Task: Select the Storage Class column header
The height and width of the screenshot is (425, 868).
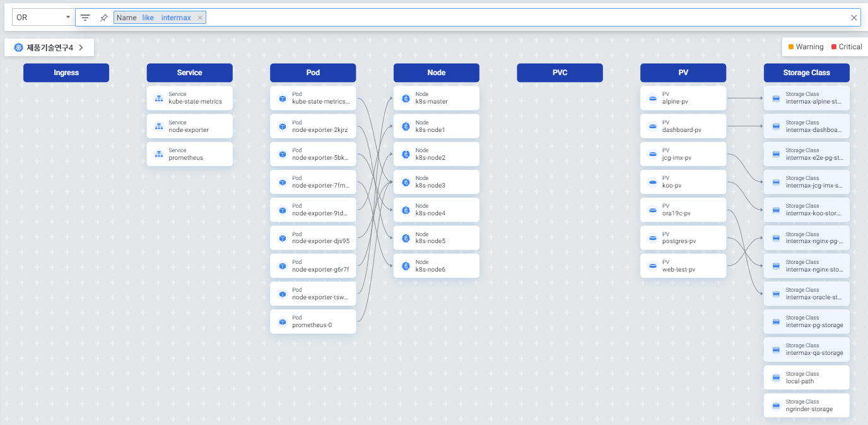Action: point(806,73)
